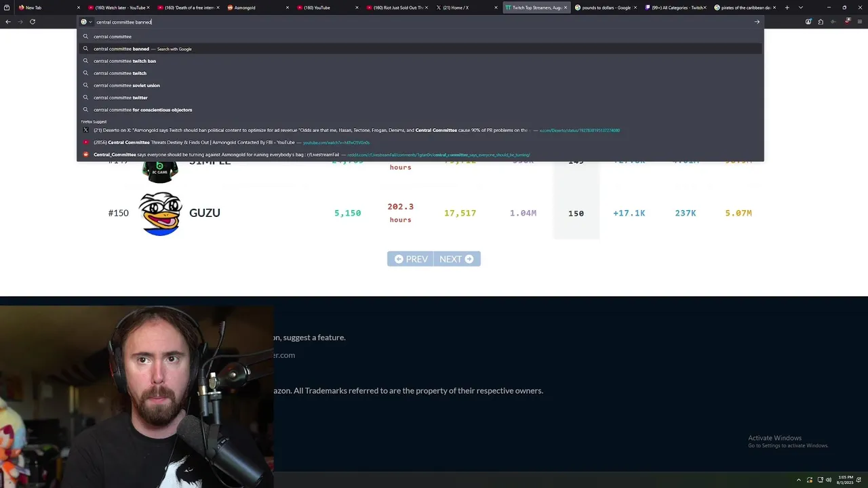Open Central_Committee LivestreamFail reddit result
Image resolution: width=868 pixels, height=488 pixels.
pyautogui.click(x=420, y=155)
